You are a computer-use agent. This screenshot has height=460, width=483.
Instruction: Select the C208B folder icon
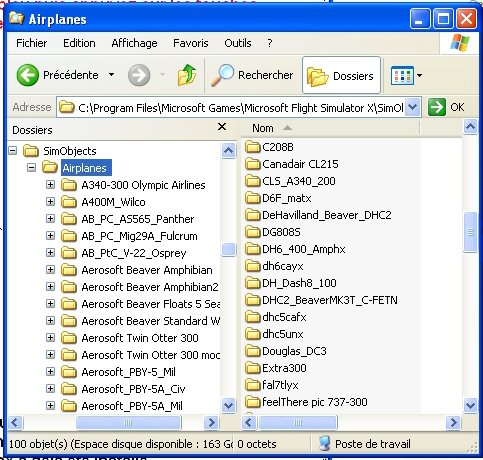[252, 147]
